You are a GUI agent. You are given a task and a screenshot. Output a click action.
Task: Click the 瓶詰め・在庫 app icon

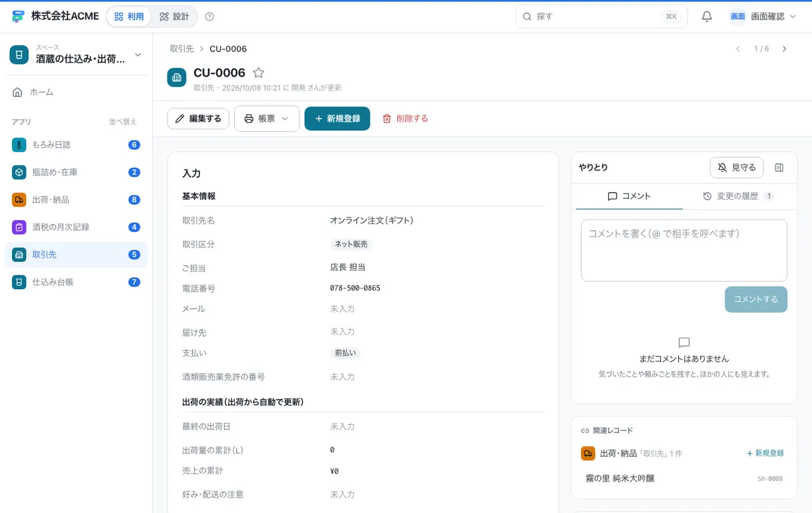point(19,172)
